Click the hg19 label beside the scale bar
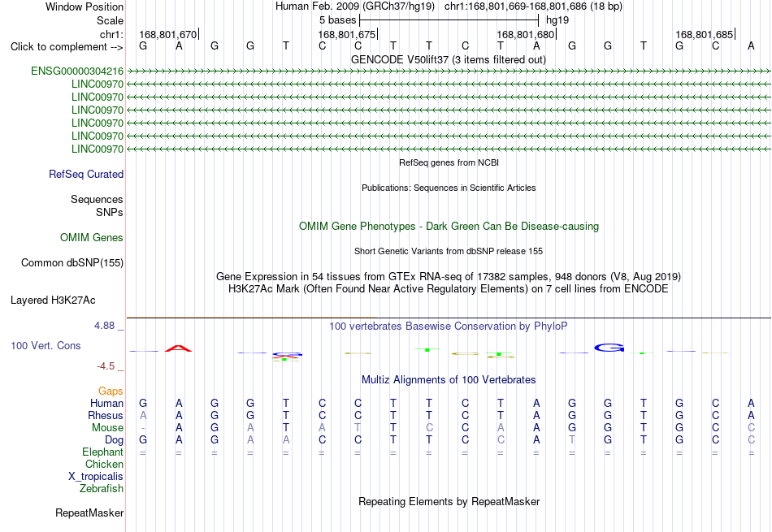 pos(557,20)
